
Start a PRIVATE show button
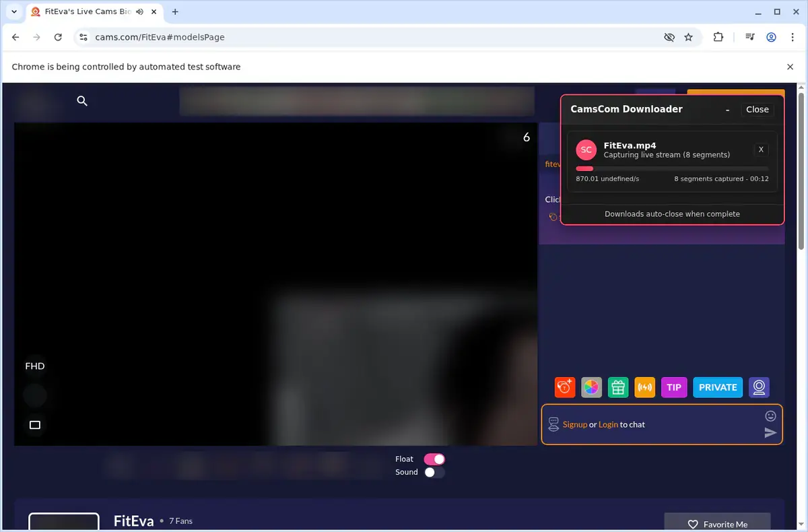click(x=718, y=387)
